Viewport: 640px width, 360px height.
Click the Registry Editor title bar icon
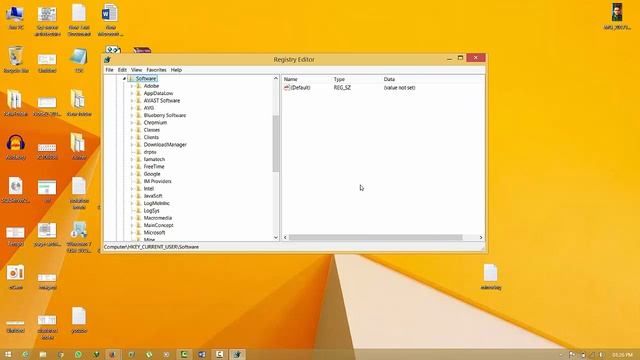107,60
